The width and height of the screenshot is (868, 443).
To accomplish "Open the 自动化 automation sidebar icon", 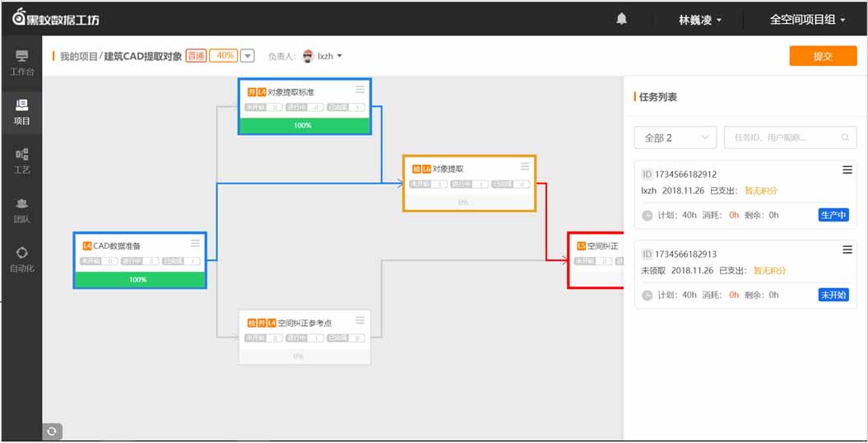I will tap(21, 259).
